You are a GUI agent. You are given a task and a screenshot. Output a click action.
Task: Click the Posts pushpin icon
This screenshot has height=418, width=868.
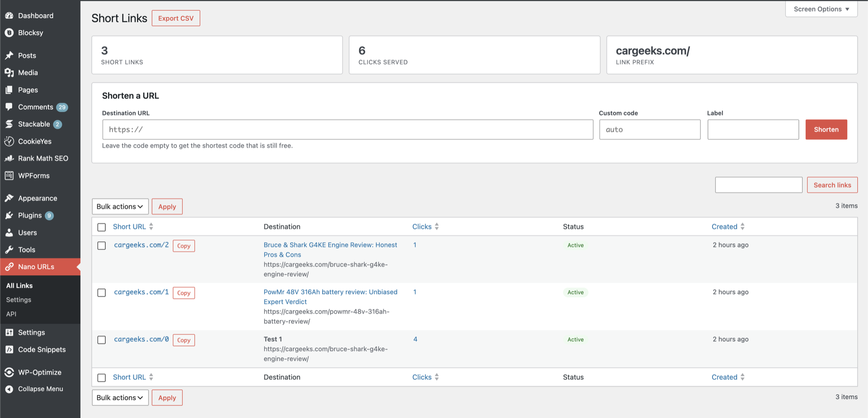click(9, 55)
